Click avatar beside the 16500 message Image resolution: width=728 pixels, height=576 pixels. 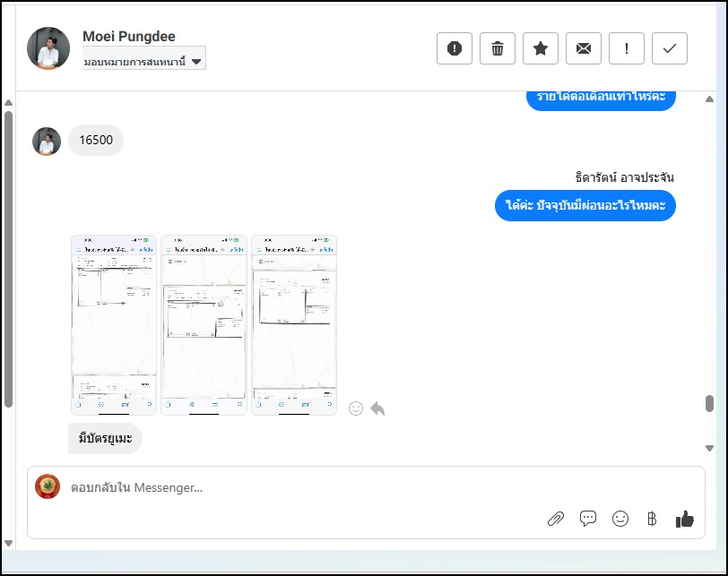click(x=47, y=142)
